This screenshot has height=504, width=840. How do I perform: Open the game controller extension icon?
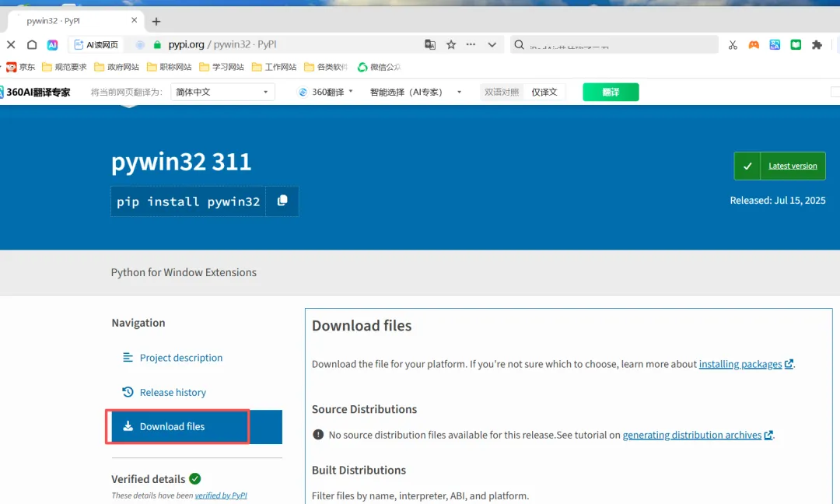pyautogui.click(x=754, y=45)
